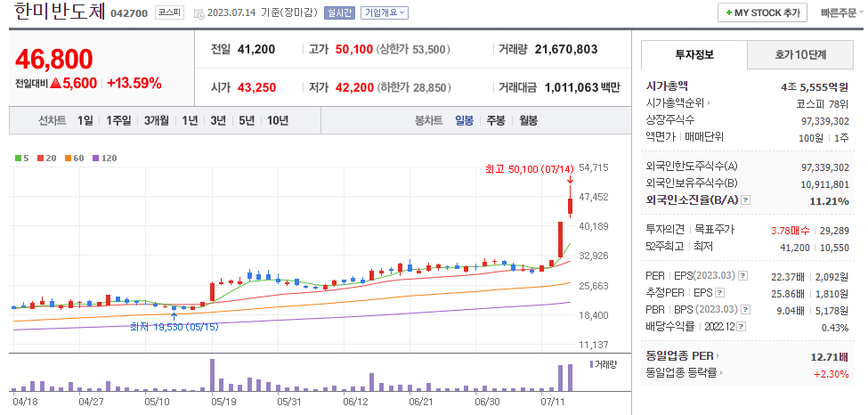
Task: Click the 한미반도체 stock name heading
Action: pos(58,12)
